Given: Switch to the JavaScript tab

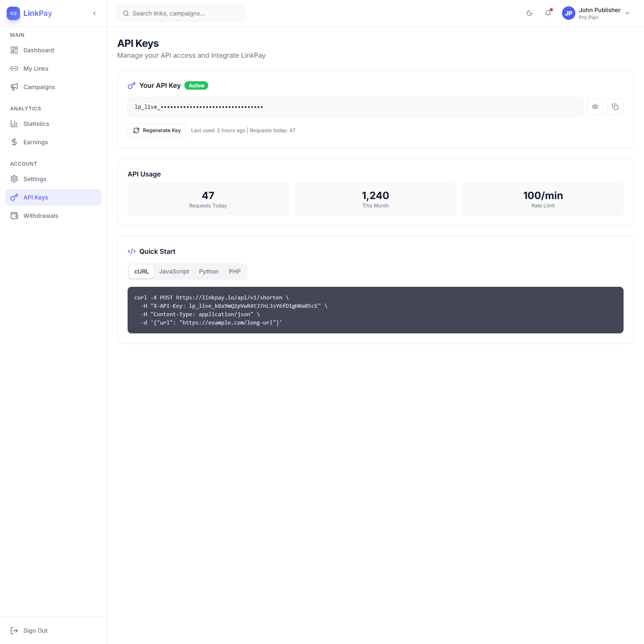Looking at the screenshot, I should tap(174, 271).
